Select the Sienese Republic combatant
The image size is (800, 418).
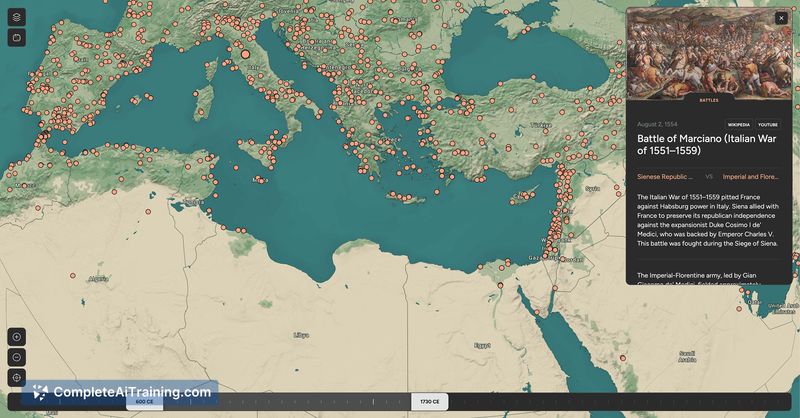tap(665, 177)
